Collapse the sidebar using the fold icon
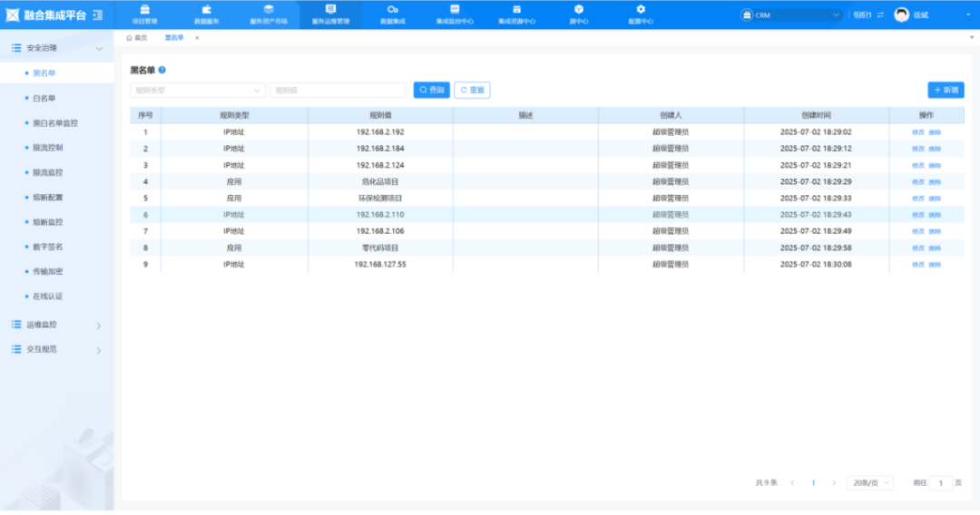Image resolution: width=980 pixels, height=515 pixels. 98,15
